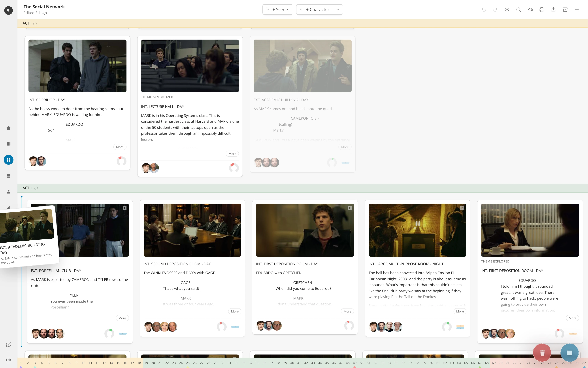Open the hamburger menu icon
The width and height of the screenshot is (588, 368).
[577, 10]
